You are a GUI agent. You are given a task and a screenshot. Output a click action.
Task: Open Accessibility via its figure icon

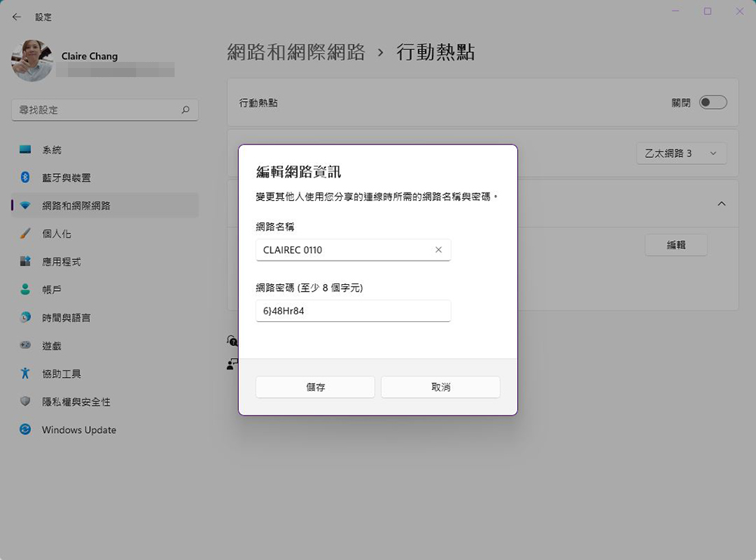click(x=26, y=373)
